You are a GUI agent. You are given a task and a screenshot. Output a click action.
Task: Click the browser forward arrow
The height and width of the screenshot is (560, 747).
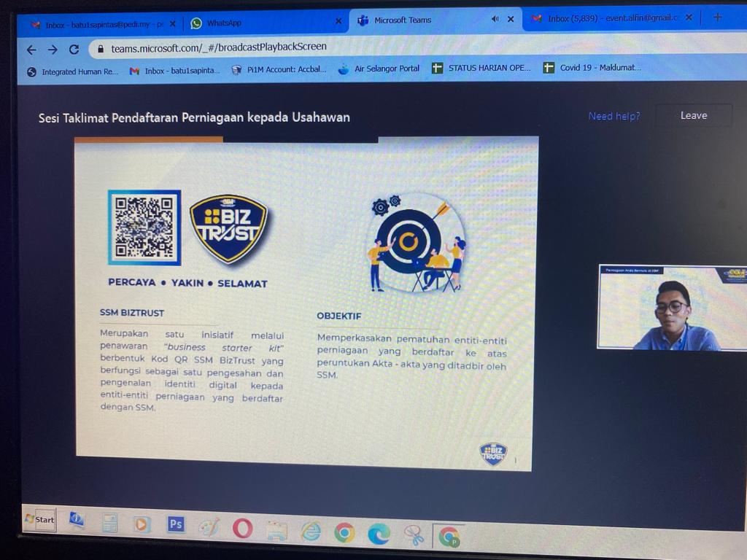tap(53, 50)
